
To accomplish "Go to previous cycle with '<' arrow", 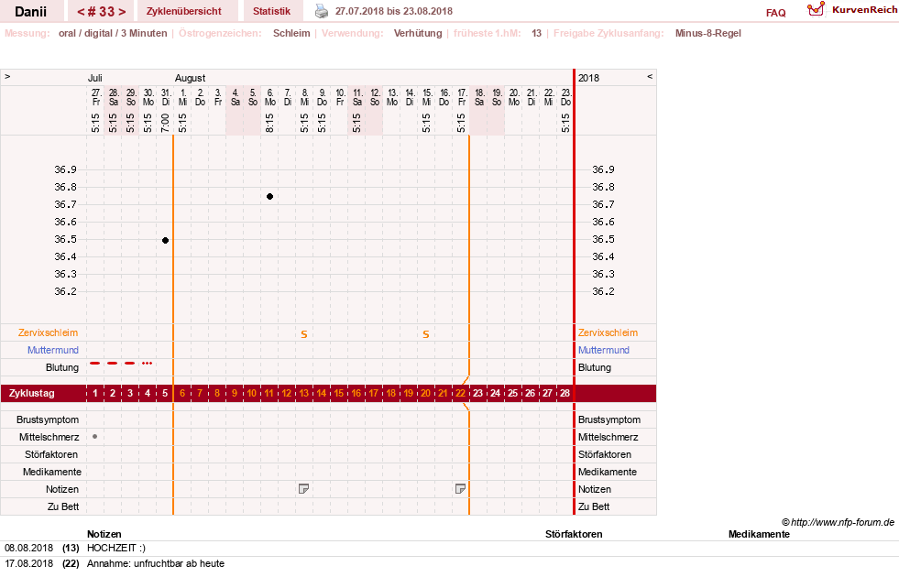I will tap(81, 12).
